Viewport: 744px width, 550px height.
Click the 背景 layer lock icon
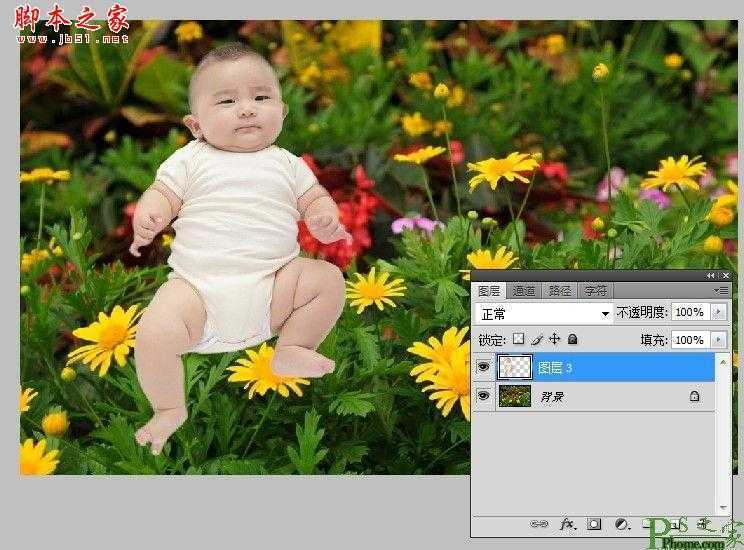click(x=694, y=396)
